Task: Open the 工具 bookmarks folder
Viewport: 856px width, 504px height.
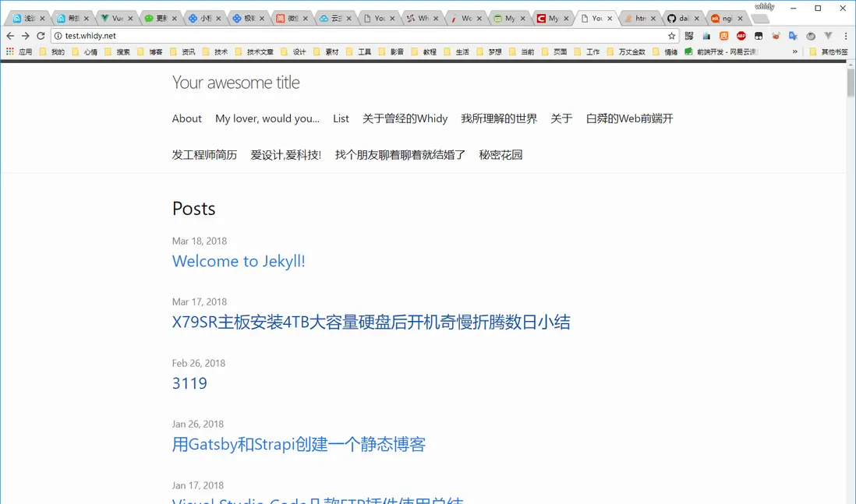Action: click(x=359, y=52)
